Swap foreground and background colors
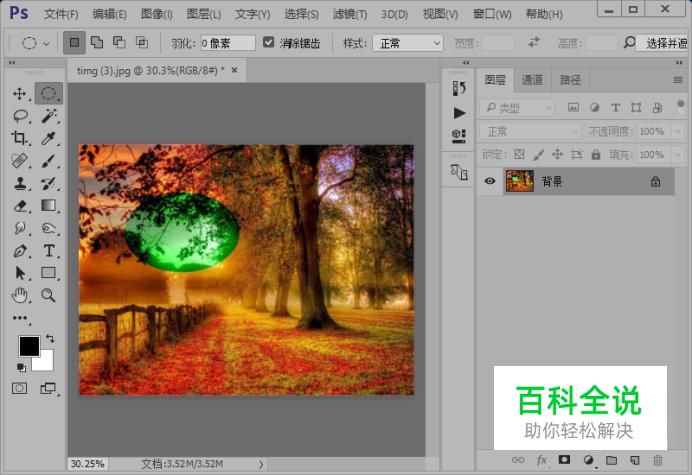 point(50,339)
